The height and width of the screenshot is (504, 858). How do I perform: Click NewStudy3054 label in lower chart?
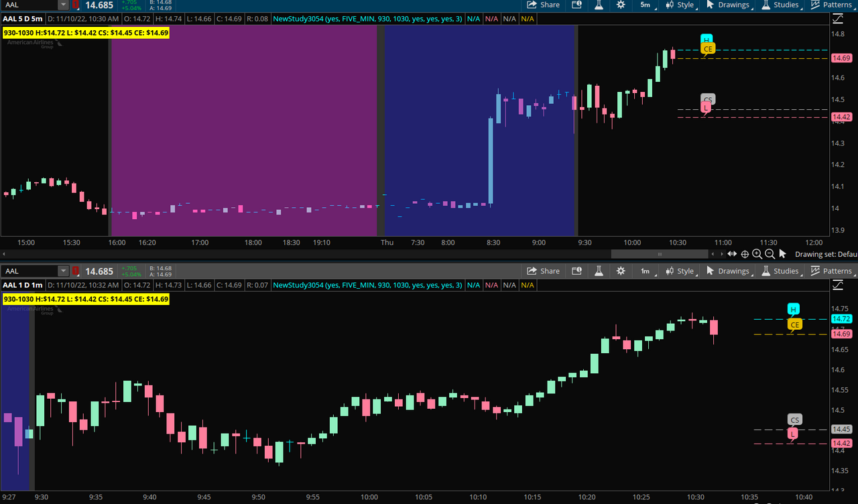point(368,285)
